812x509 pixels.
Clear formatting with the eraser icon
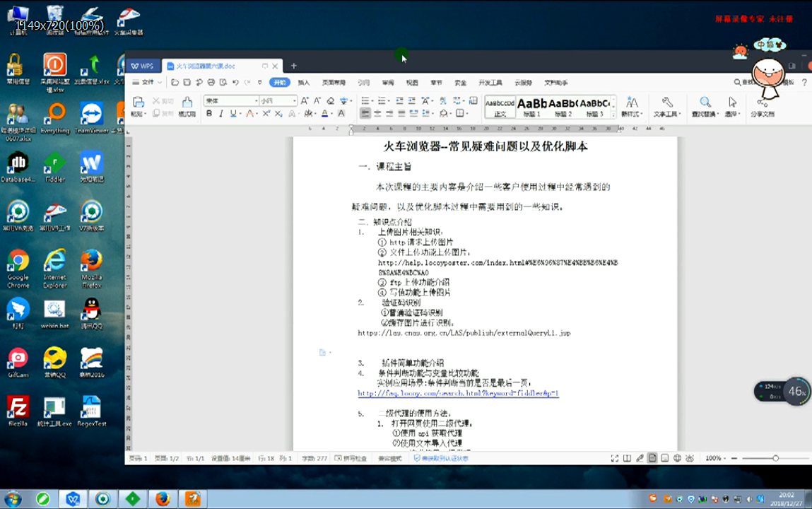(331, 100)
